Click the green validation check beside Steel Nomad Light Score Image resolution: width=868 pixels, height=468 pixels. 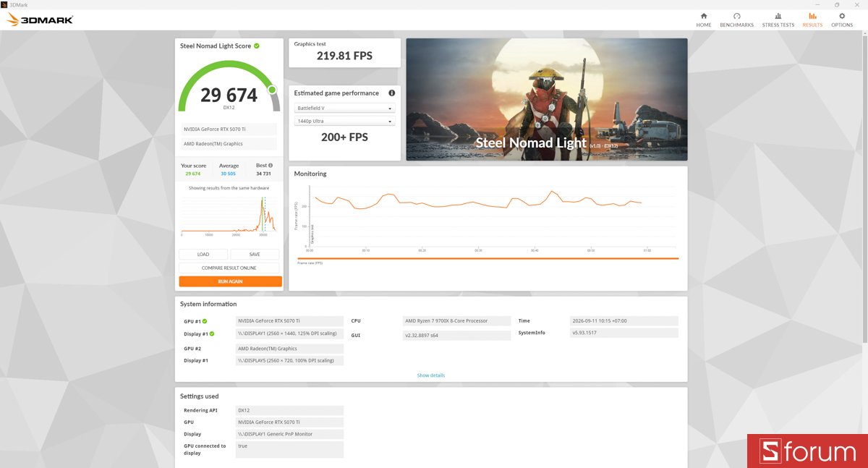click(x=257, y=46)
